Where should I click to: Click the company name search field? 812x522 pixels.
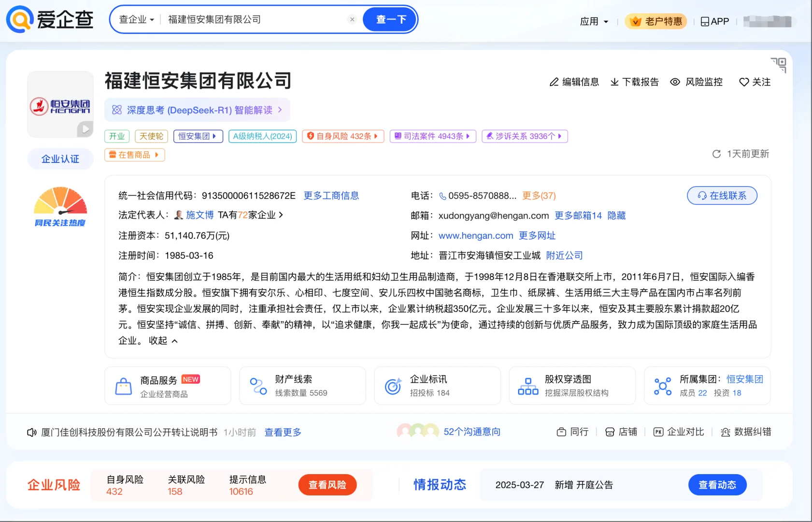point(255,19)
